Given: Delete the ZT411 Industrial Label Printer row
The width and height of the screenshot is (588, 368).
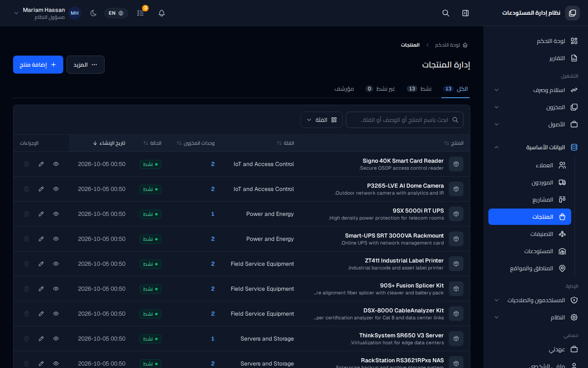Looking at the screenshot, I should click(x=27, y=264).
